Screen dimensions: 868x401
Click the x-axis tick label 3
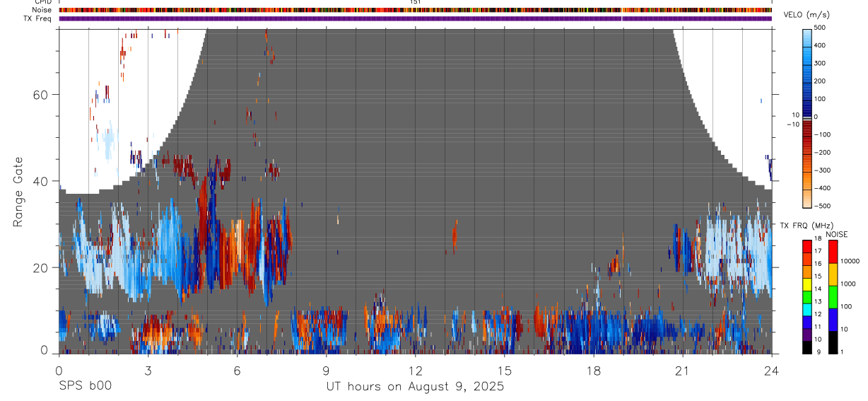148,370
